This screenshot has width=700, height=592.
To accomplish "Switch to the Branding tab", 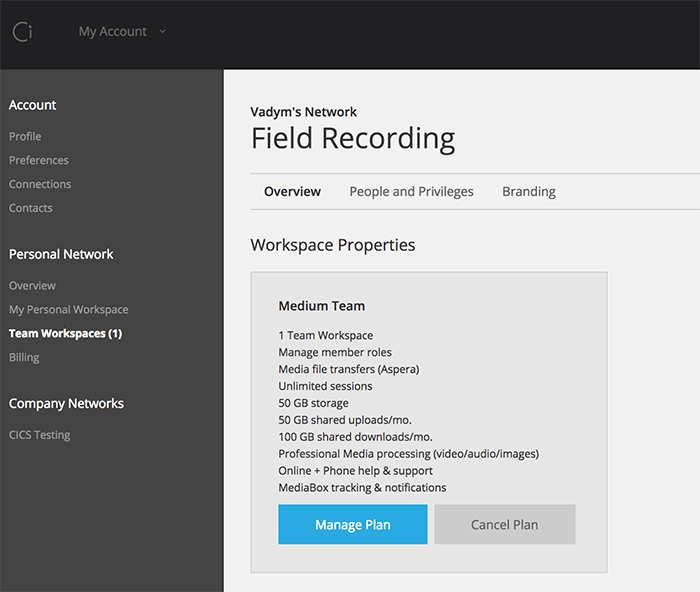I will [x=529, y=192].
